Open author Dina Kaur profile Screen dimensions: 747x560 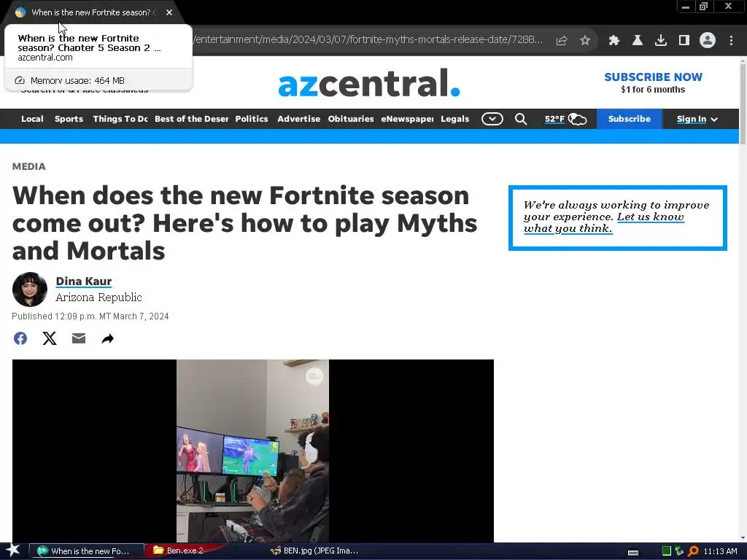(84, 281)
